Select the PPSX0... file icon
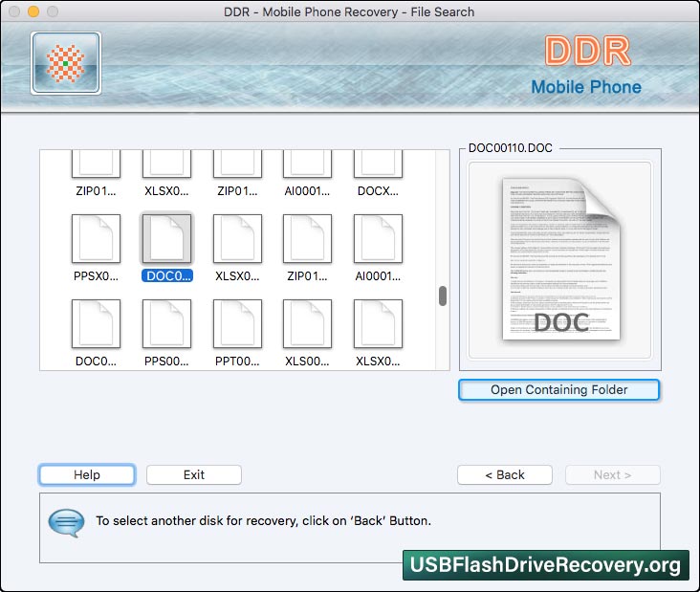Image resolution: width=700 pixels, height=592 pixels. 96,239
